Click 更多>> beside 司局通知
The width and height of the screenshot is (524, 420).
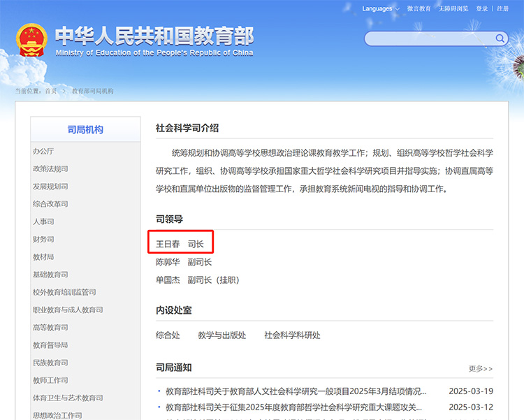(x=480, y=368)
